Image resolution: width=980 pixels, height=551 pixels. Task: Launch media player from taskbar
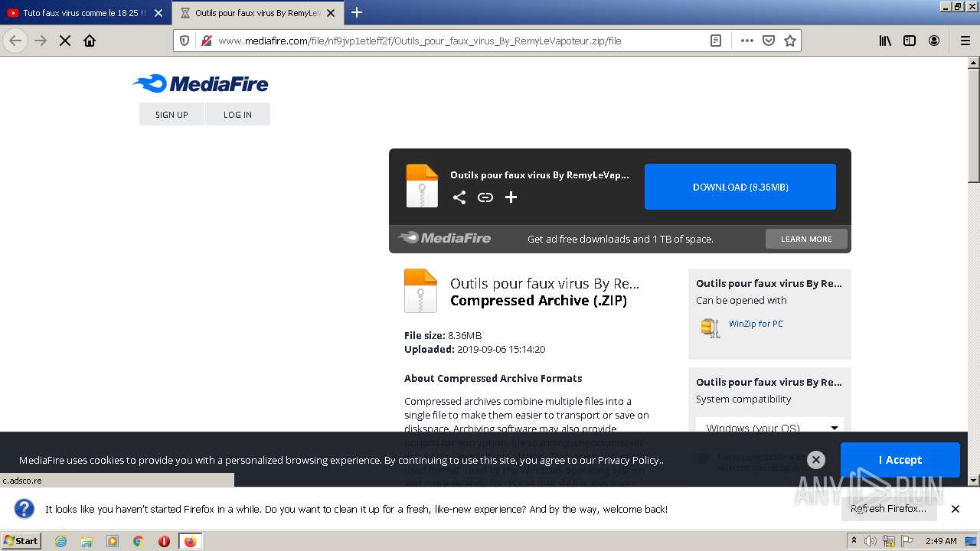(113, 541)
